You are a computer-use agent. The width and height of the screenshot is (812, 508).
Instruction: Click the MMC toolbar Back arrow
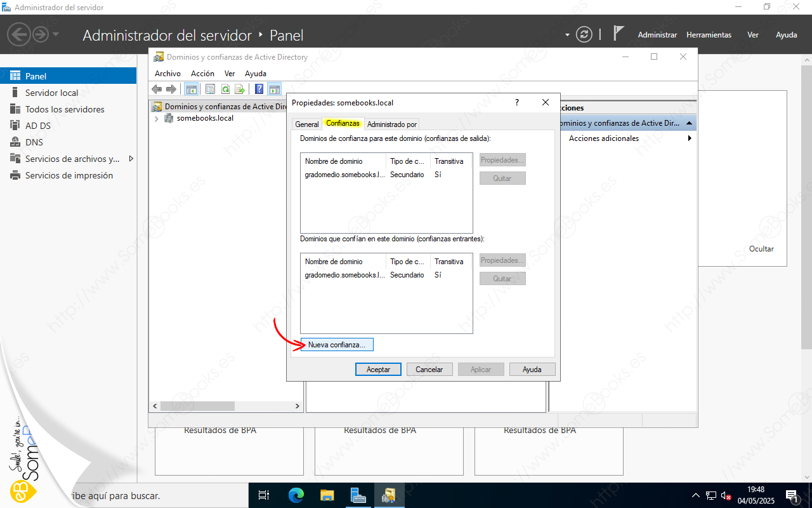[157, 90]
